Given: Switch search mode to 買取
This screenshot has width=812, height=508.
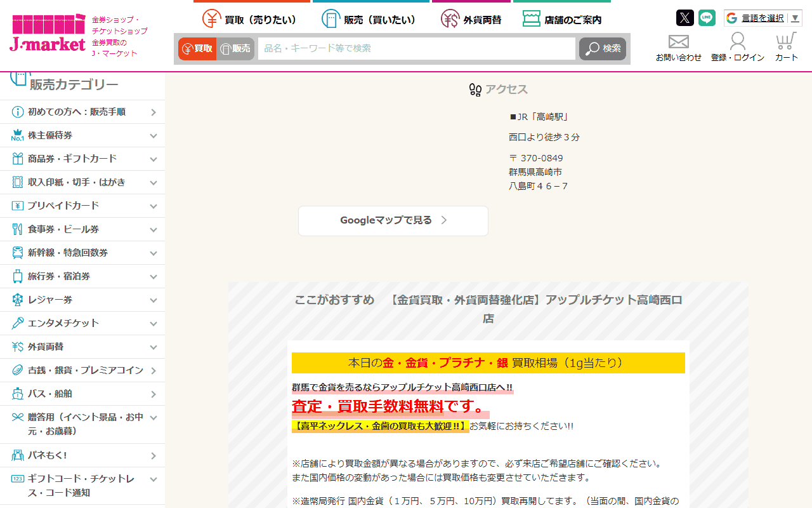Looking at the screenshot, I should [x=197, y=49].
